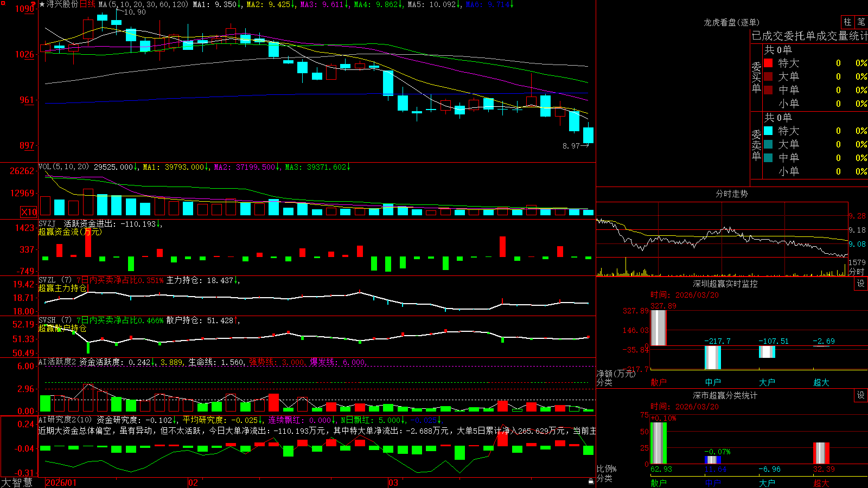Click 超赢主力持仓 label
This screenshot has width=868, height=488.
coord(62,288)
